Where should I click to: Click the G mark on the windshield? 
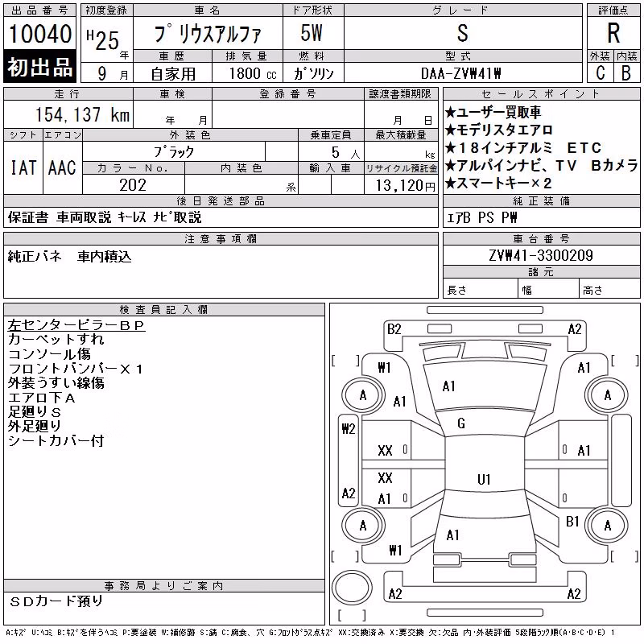click(x=461, y=423)
